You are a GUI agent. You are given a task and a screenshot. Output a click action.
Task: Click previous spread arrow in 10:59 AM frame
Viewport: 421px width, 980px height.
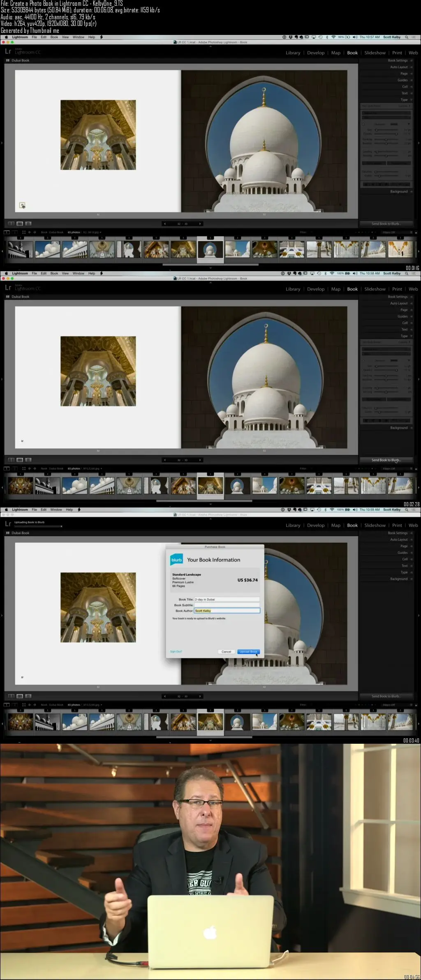point(165,696)
